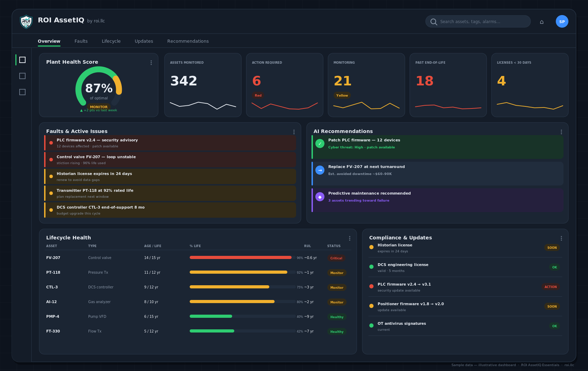Click the MONITOR badge under health gauge
The width and height of the screenshot is (588, 371).
click(x=99, y=107)
